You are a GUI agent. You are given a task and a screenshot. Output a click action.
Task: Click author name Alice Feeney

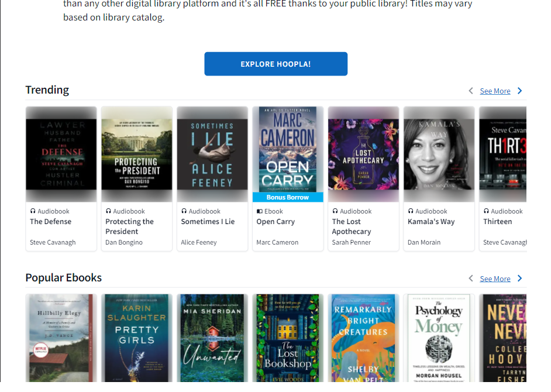pyautogui.click(x=199, y=242)
